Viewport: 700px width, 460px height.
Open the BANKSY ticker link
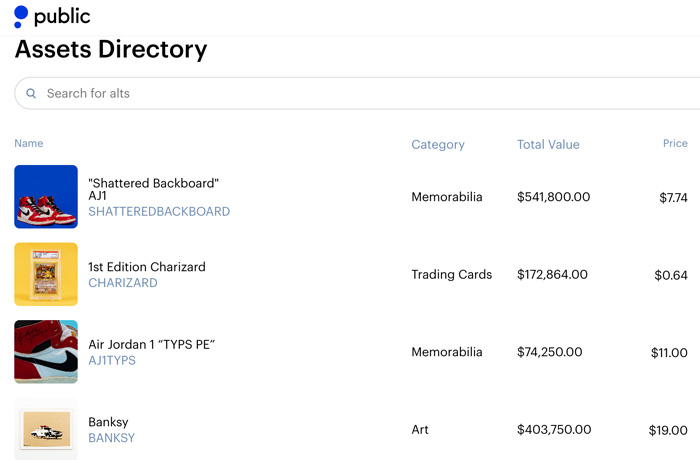click(112, 438)
